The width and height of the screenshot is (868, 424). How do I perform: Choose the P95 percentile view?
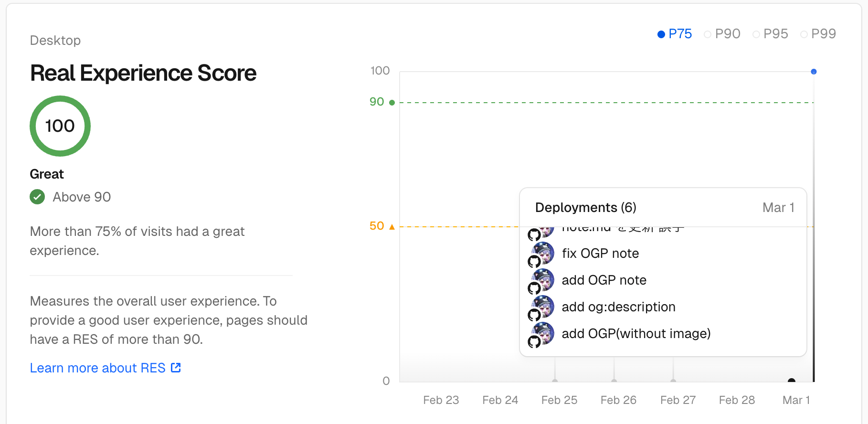(770, 34)
